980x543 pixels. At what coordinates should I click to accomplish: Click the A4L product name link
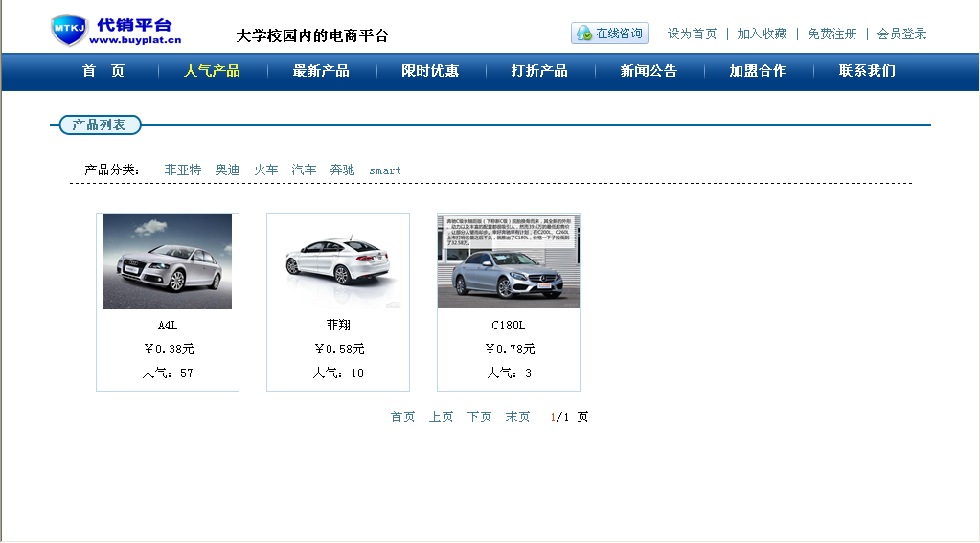tap(168, 326)
